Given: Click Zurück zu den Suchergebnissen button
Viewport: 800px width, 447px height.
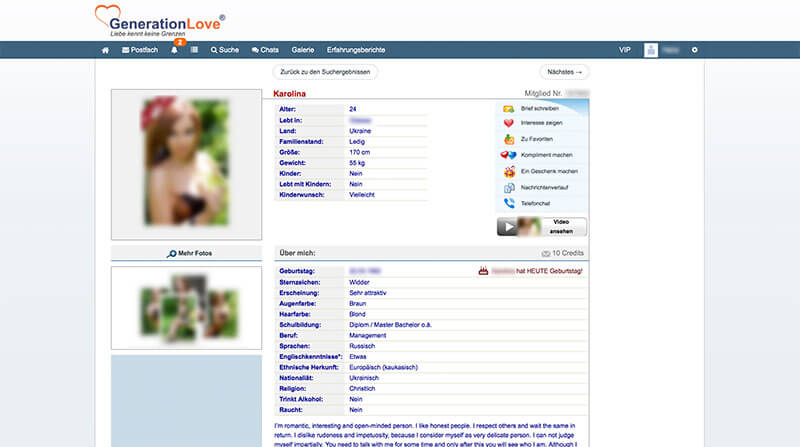Looking at the screenshot, I should 325,72.
